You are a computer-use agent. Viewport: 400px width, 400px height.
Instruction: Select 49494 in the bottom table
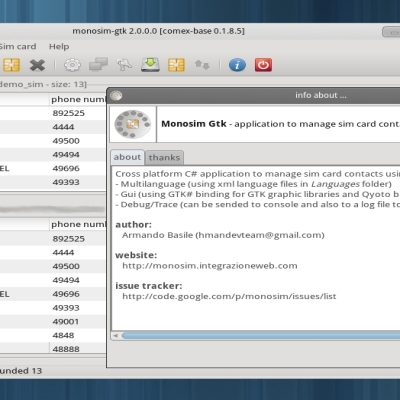click(66, 280)
